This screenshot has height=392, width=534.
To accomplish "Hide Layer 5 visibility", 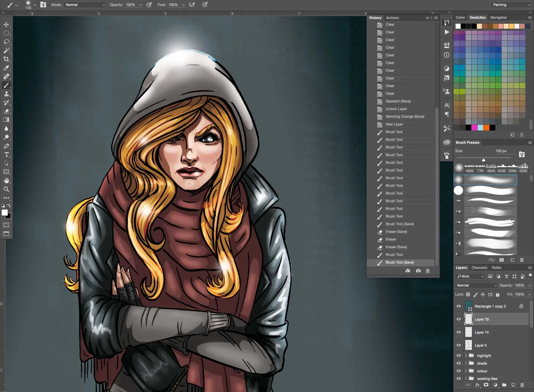I will (459, 345).
